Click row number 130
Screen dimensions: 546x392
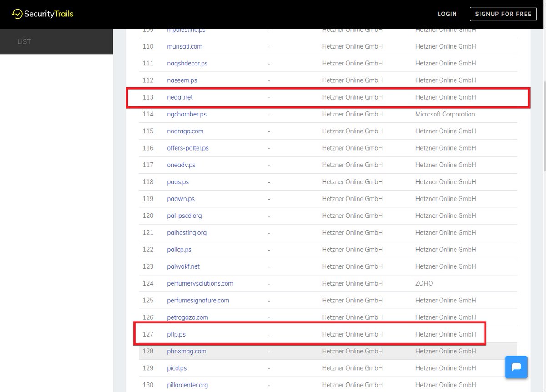(x=148, y=385)
